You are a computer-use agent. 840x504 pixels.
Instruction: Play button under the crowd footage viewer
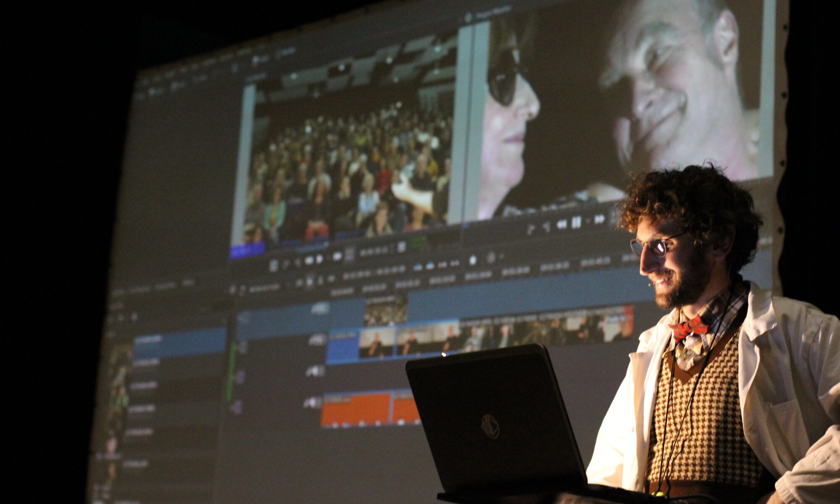pos(320,260)
